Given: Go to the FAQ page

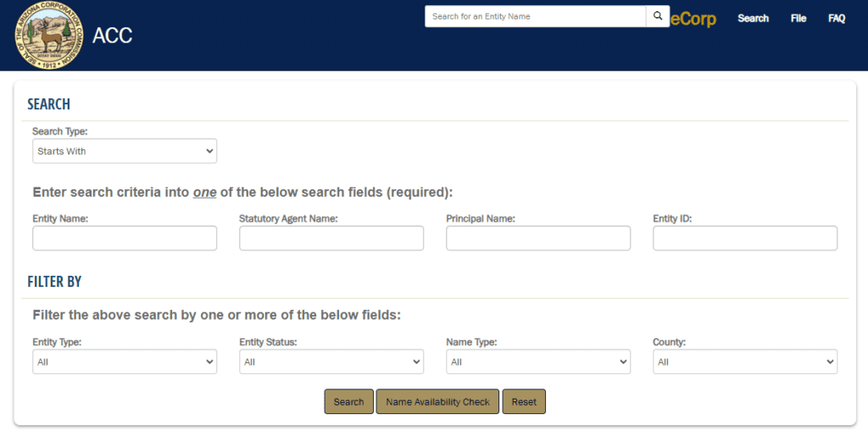Looking at the screenshot, I should [837, 19].
